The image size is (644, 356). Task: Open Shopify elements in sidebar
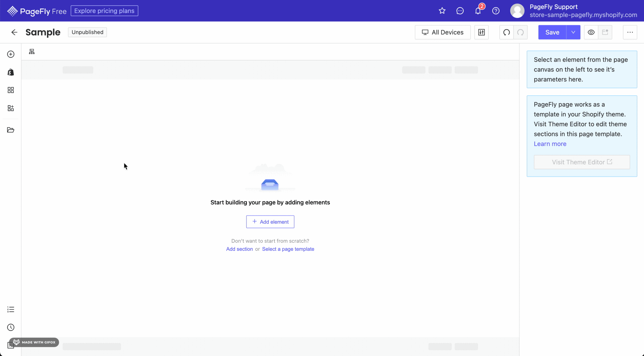[x=11, y=72]
